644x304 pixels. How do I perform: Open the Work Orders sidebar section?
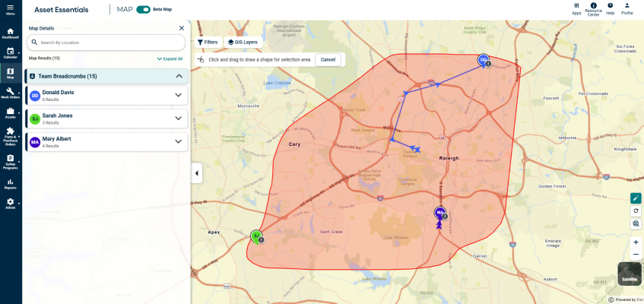point(11,93)
